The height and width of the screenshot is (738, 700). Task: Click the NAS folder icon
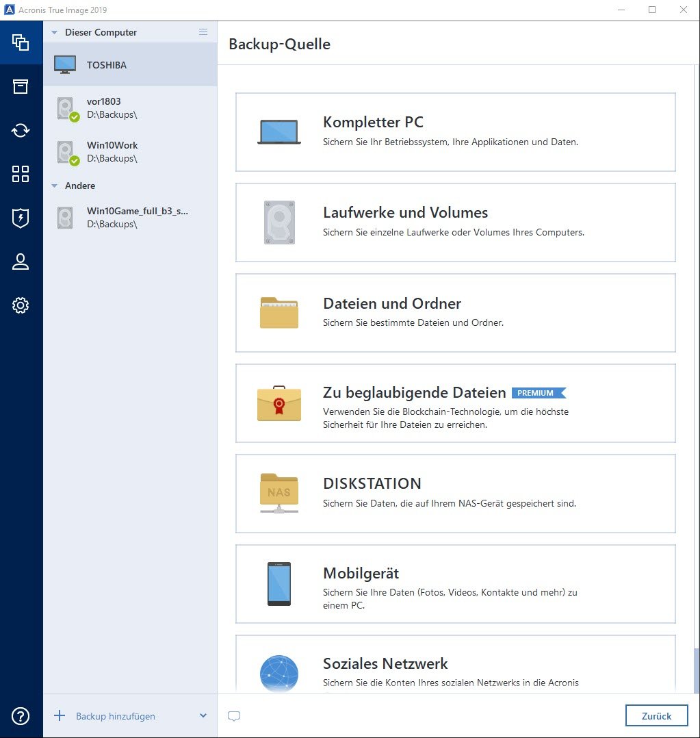click(279, 493)
